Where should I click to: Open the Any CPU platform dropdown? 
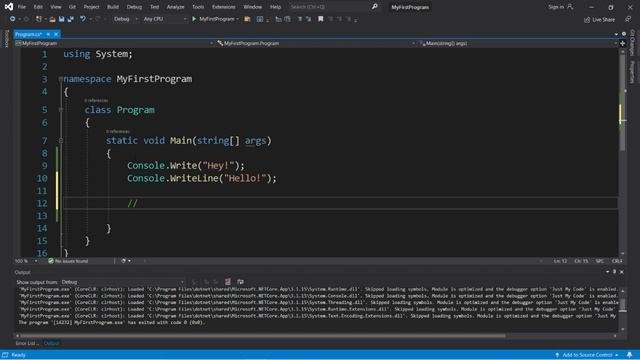click(x=164, y=19)
